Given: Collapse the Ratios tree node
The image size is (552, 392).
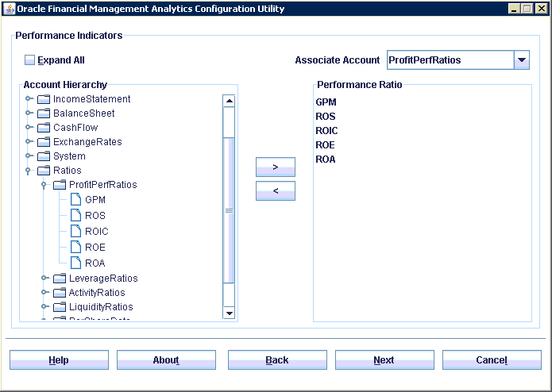Looking at the screenshot, I should pos(28,171).
